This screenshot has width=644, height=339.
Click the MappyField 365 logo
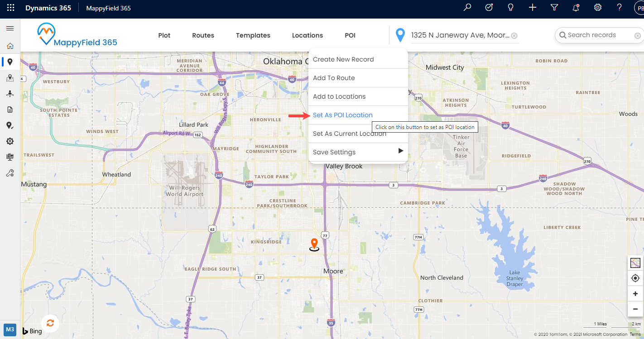(77, 35)
